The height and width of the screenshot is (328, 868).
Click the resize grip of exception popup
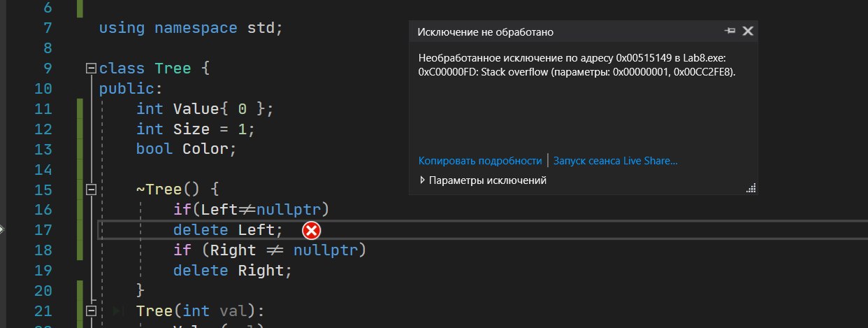coord(752,187)
